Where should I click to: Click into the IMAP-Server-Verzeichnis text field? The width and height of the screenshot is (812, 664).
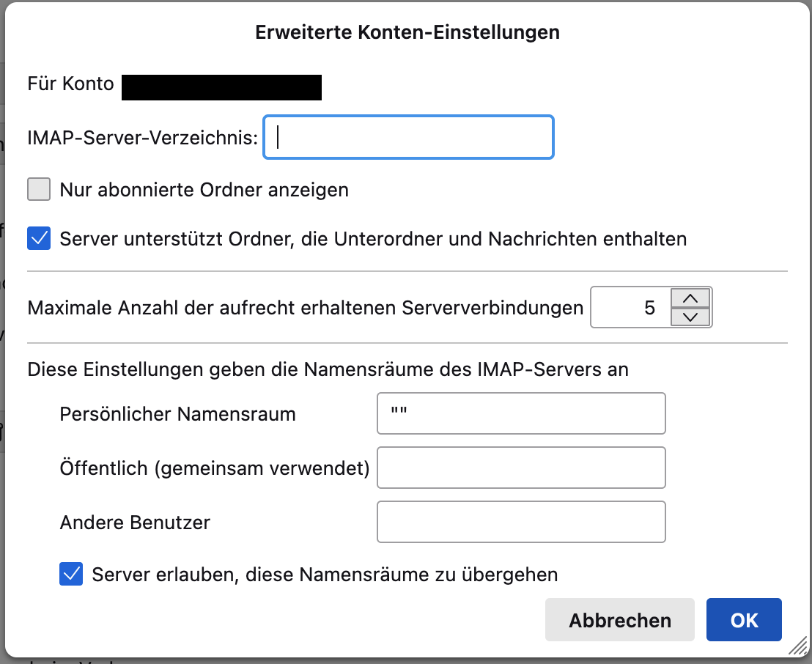tap(408, 137)
